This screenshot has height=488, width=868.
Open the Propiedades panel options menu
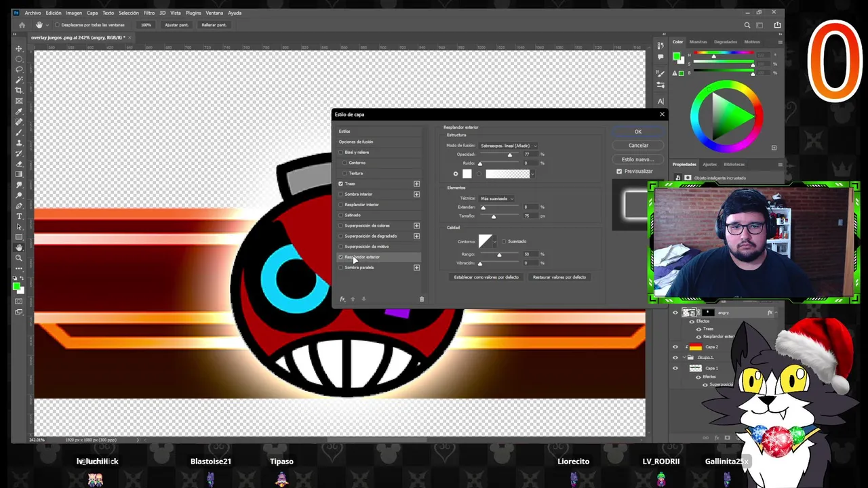[780, 164]
